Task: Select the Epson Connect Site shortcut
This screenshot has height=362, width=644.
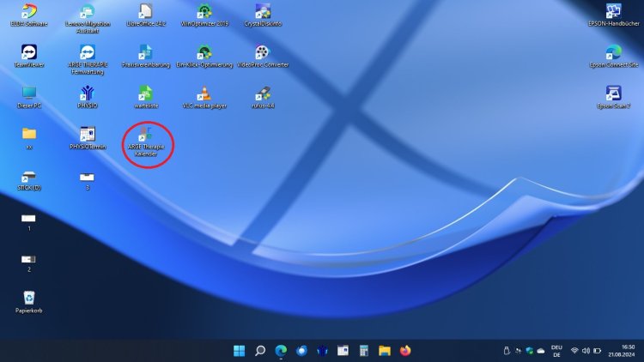Action: [x=614, y=57]
